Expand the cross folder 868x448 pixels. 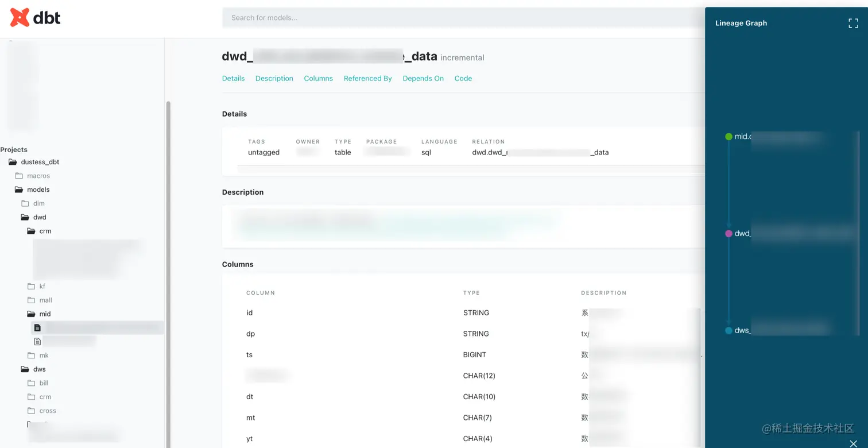(x=41, y=411)
